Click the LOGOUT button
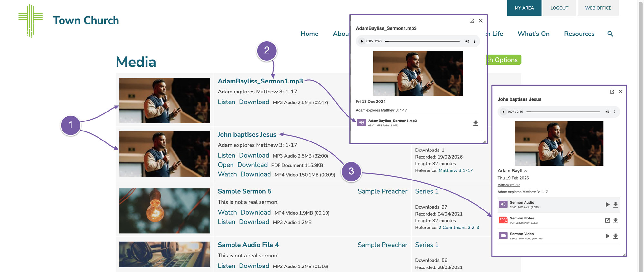644x272 pixels. click(559, 8)
